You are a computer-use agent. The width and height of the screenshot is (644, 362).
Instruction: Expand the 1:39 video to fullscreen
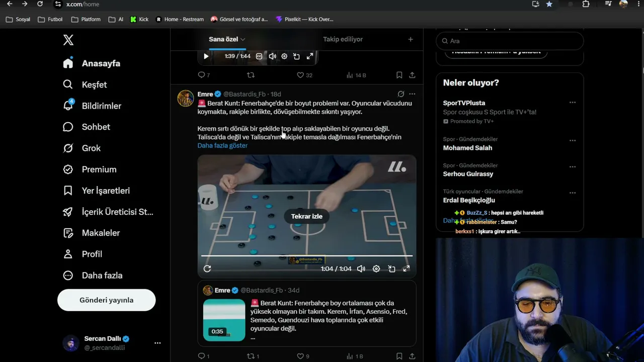pos(310,56)
